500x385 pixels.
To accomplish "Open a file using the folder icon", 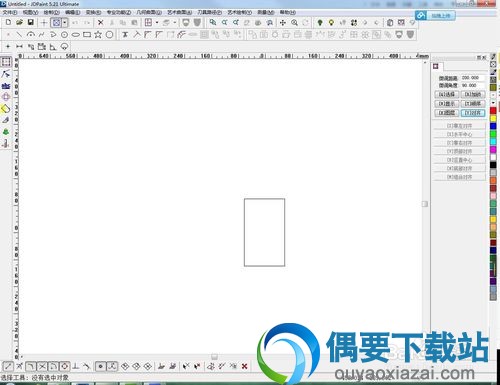I will 19,22.
